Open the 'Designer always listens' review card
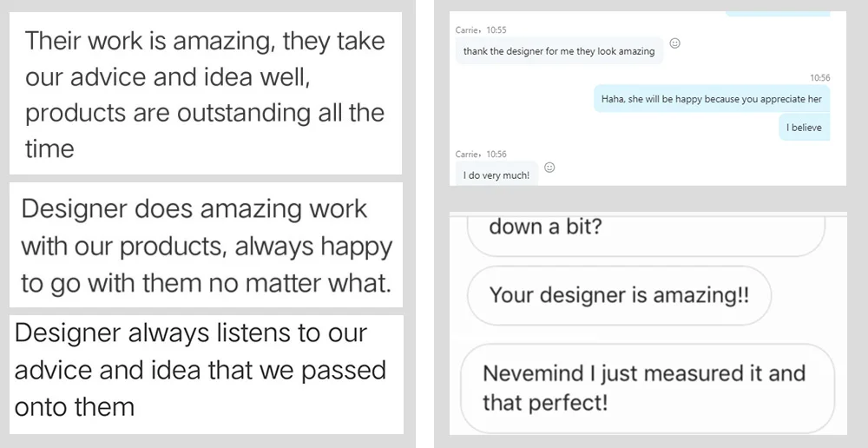 point(205,371)
